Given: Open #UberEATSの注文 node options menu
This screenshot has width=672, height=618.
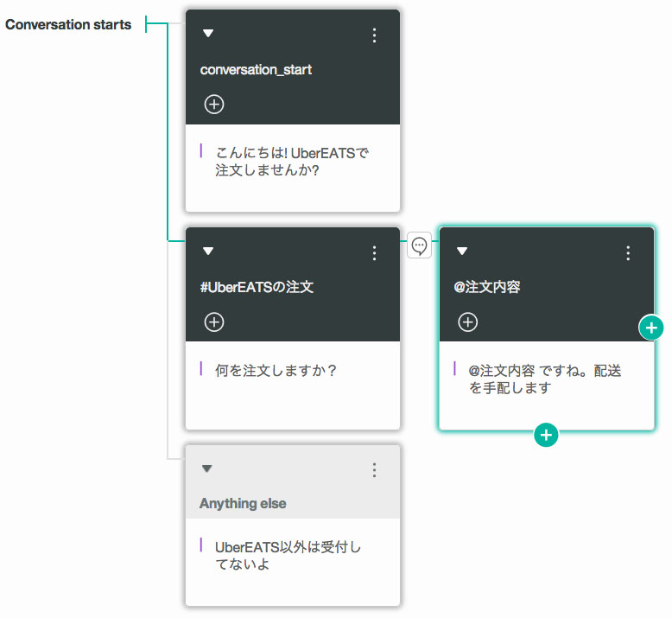Looking at the screenshot, I should click(x=375, y=253).
